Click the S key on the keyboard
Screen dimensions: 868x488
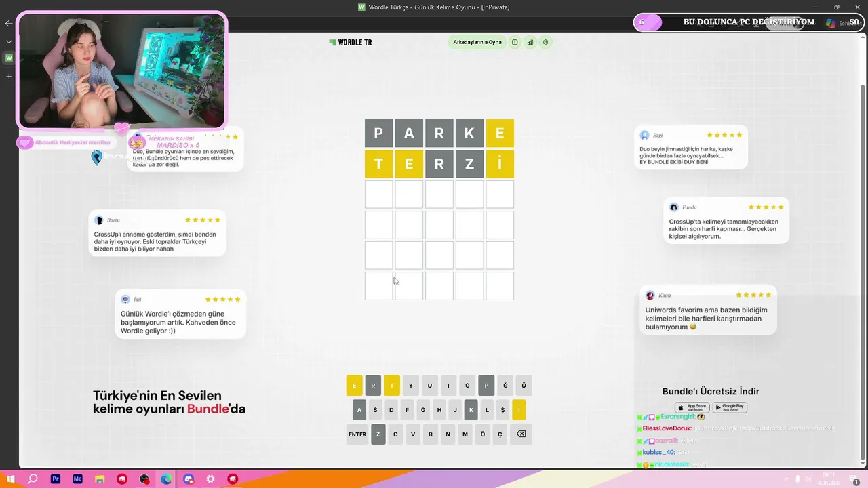pos(375,410)
